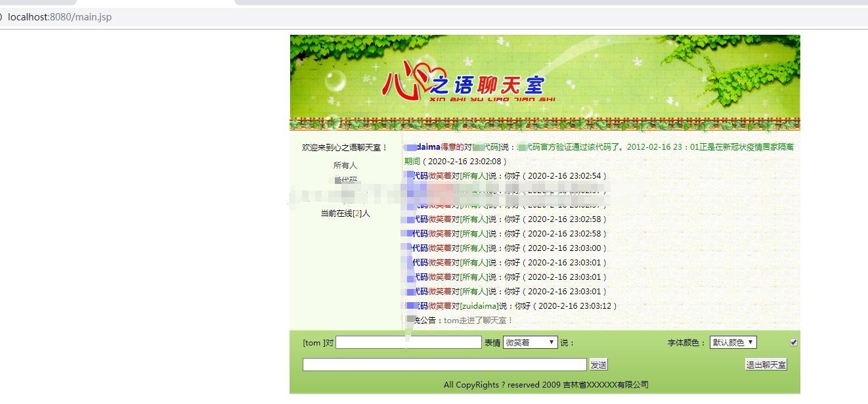Click the [zuidaima] recipient in the 23:03:12 message
The height and width of the screenshot is (404, 868).
pos(479,306)
